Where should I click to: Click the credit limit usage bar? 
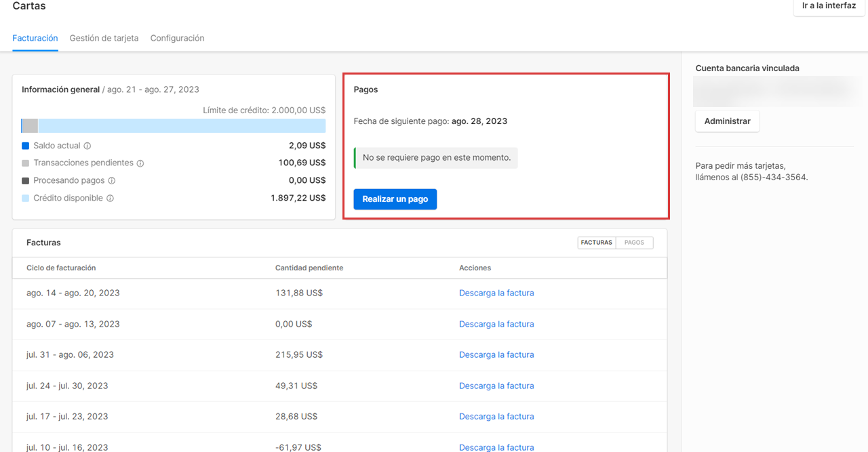point(174,126)
